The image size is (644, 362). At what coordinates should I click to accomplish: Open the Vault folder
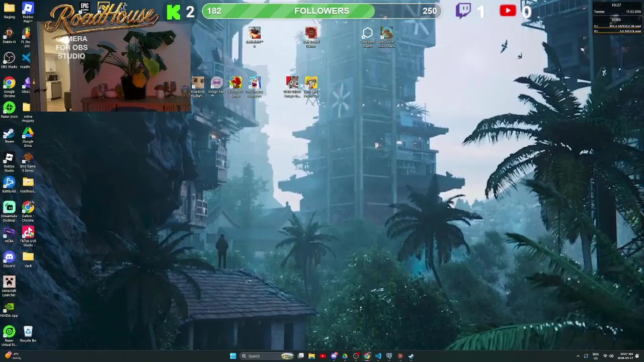tap(28, 259)
